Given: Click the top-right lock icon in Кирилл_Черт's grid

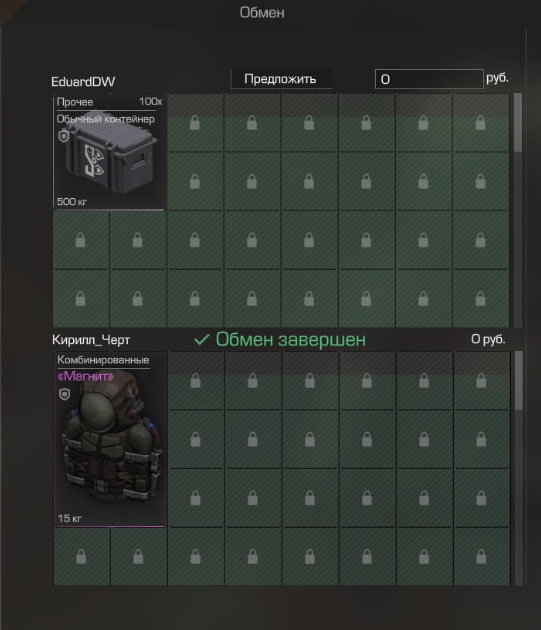Looking at the screenshot, I should pos(481,381).
